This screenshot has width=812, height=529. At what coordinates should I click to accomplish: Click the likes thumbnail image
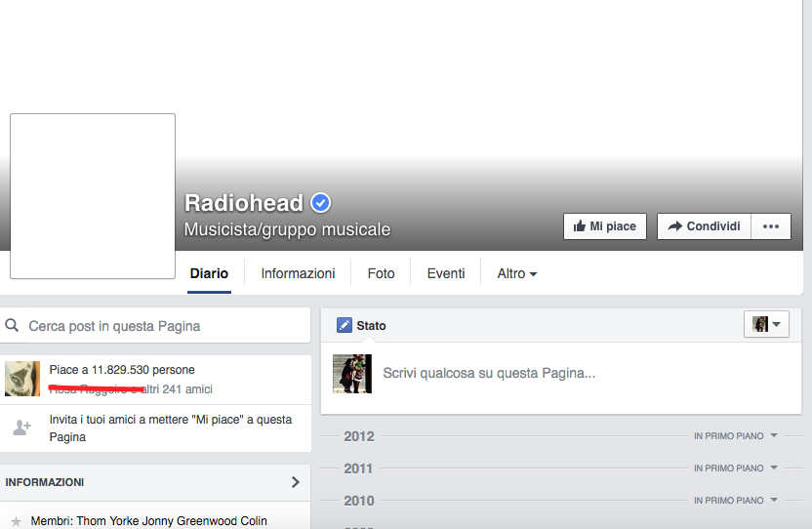click(x=22, y=379)
